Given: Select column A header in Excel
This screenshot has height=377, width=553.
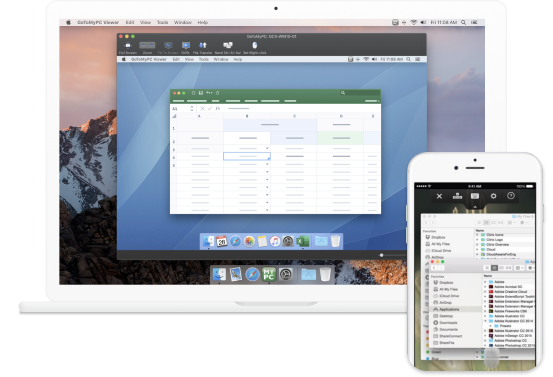Looking at the screenshot, I should 200,116.
